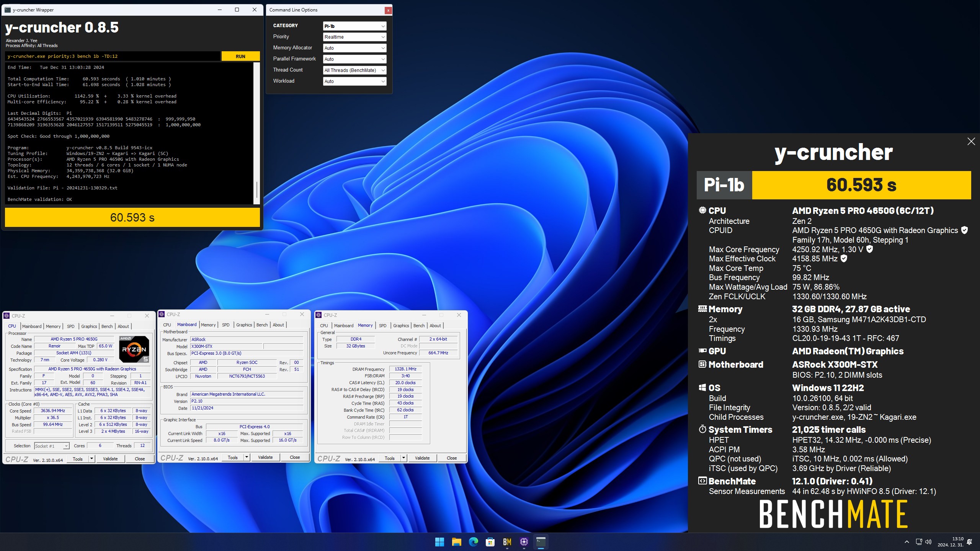Click the BenchMate version icon in result panel
The height and width of the screenshot is (551, 980).
[702, 481]
